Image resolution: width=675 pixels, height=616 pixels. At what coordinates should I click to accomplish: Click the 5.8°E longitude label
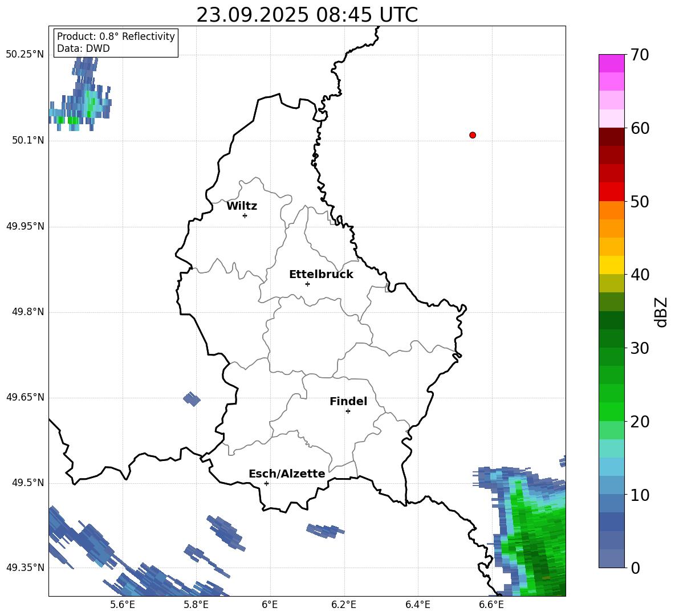coord(196,605)
